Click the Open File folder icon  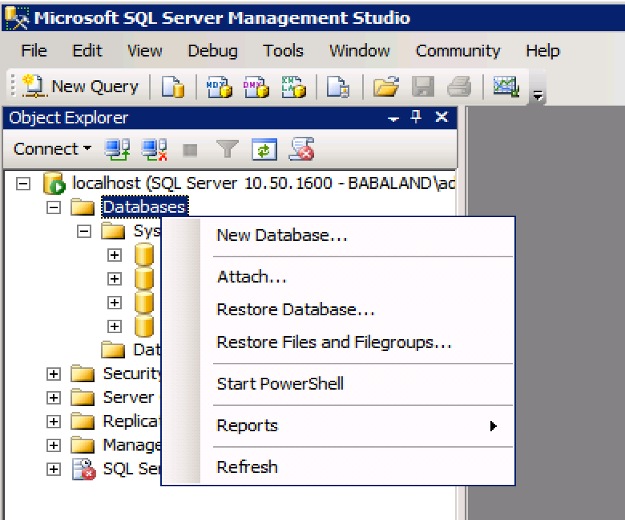(x=386, y=86)
